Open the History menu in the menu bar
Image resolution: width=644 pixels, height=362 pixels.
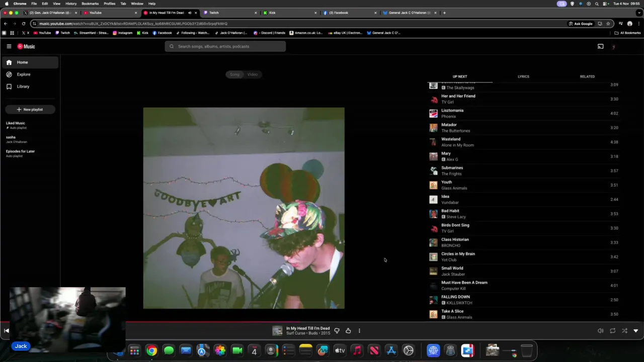click(x=71, y=4)
